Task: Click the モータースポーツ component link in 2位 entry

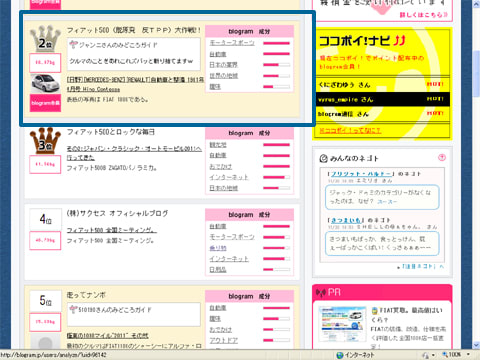Action: click(x=232, y=43)
